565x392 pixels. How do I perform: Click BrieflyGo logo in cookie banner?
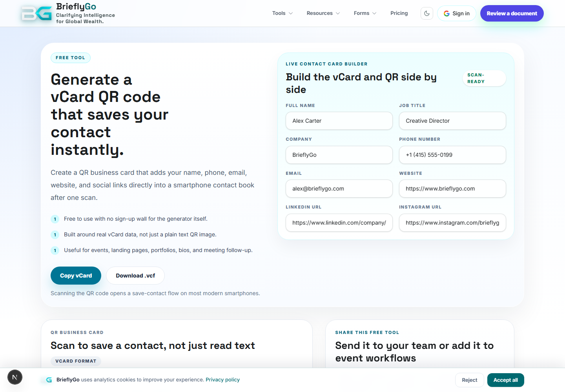[47, 380]
